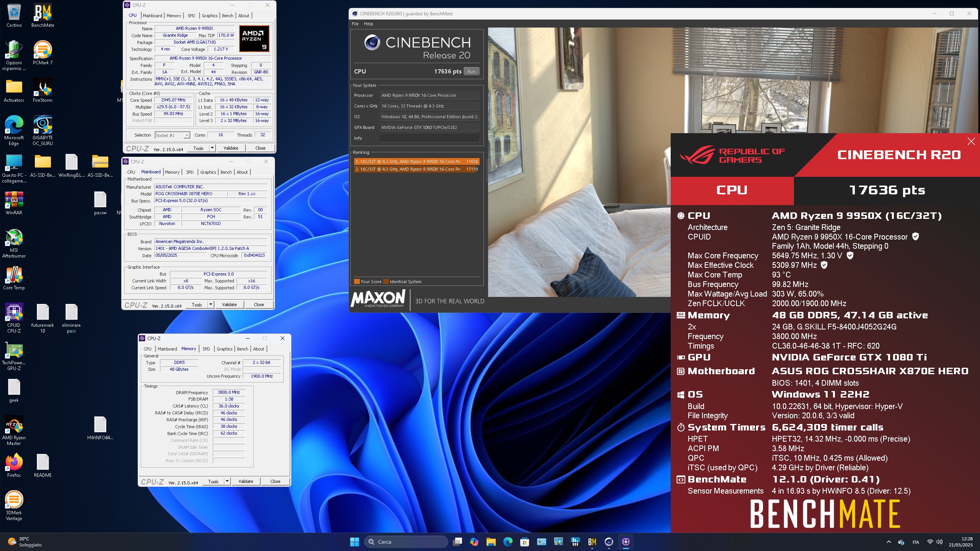980x551 pixels.
Task: Launch the MSI Afterburner desktop icon
Action: tap(14, 243)
